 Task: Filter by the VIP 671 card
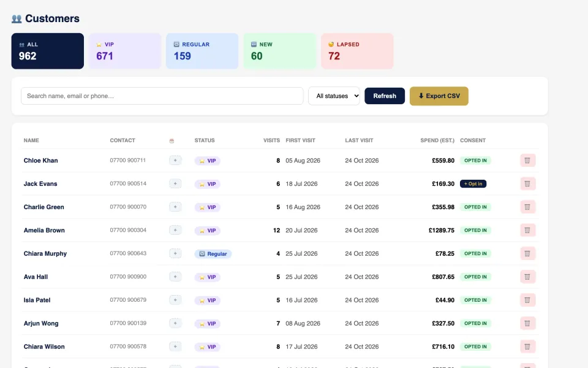point(125,51)
